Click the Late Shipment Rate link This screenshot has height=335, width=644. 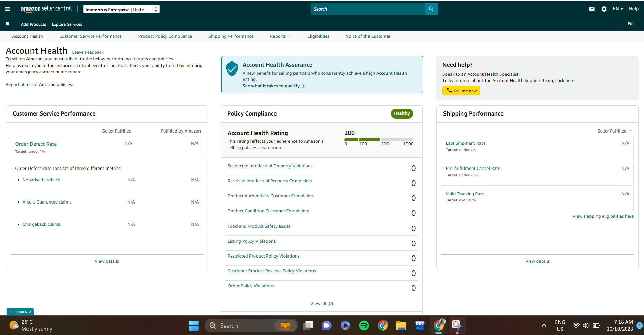466,143
